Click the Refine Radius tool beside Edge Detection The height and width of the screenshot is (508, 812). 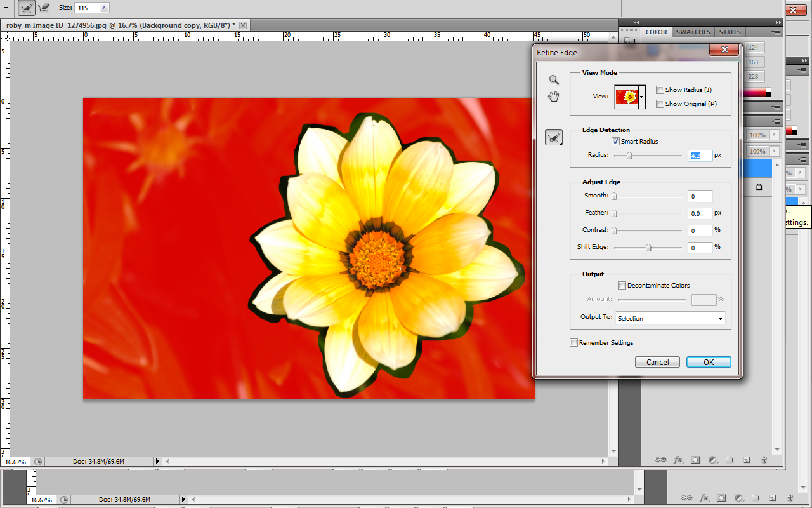pos(554,137)
